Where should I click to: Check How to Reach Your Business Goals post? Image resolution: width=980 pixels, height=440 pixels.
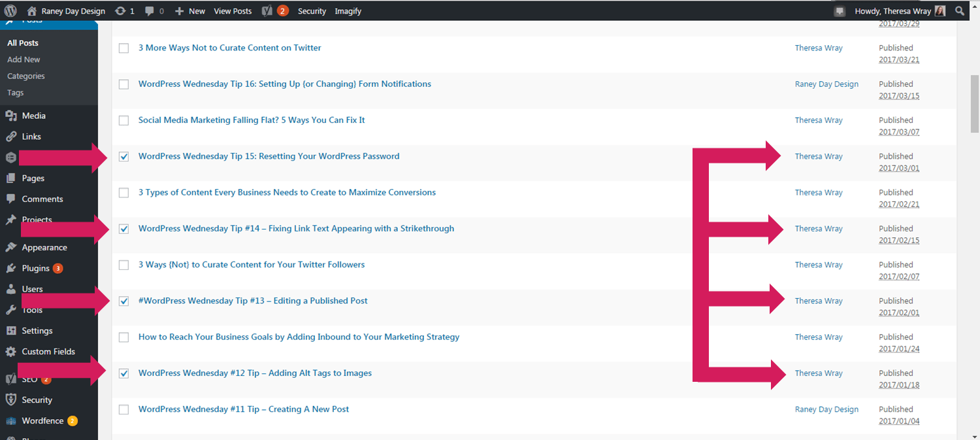pyautogui.click(x=124, y=337)
